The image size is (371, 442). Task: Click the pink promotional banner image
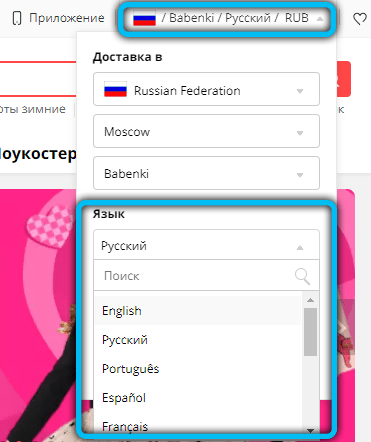38,315
